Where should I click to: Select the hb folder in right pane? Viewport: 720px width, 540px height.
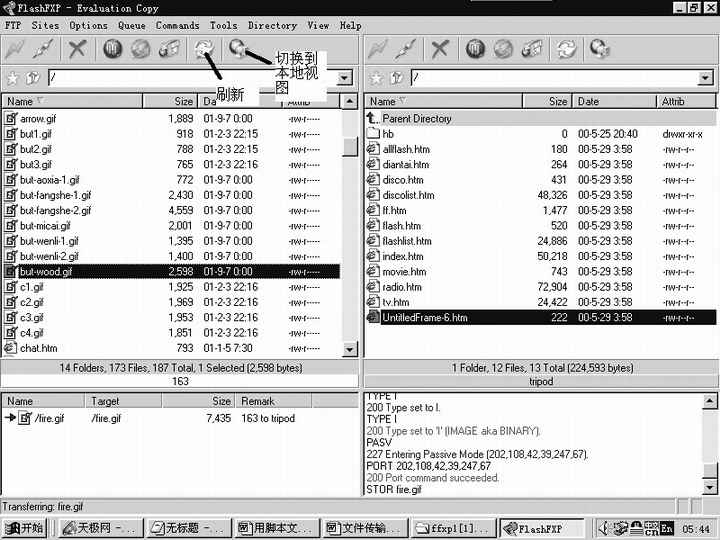click(388, 134)
